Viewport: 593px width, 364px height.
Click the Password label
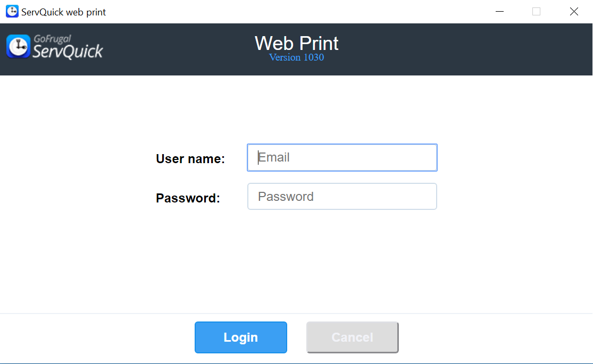click(188, 198)
